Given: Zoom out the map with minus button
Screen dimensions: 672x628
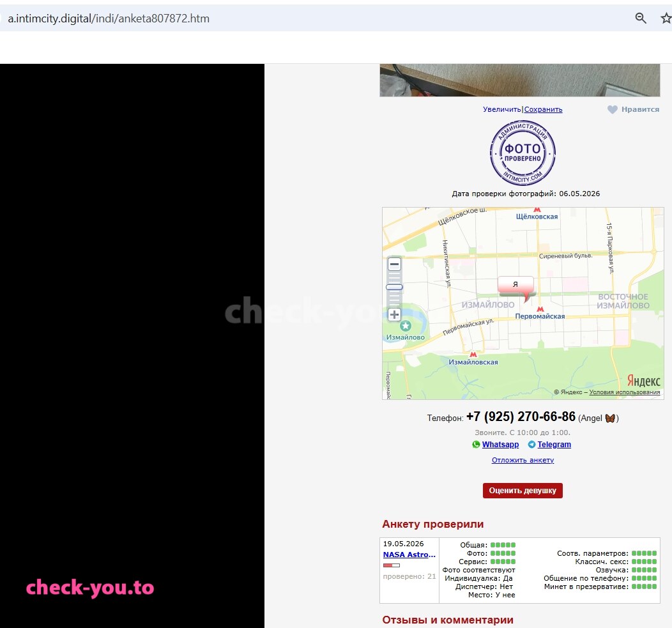Looking at the screenshot, I should coord(394,264).
